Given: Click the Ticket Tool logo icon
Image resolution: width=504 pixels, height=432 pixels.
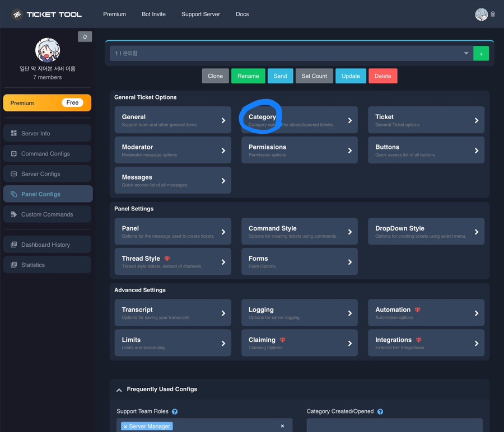Looking at the screenshot, I should [17, 14].
